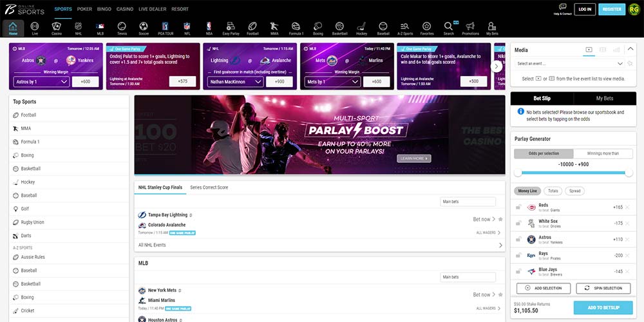Select the Totals filter pill
Viewport: 644px width, 322px height.
(x=553, y=191)
